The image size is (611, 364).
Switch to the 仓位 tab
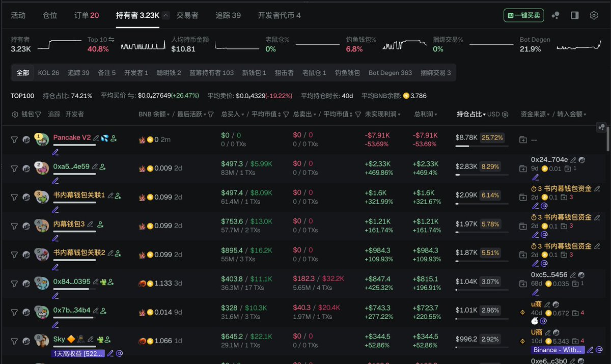(x=50, y=15)
